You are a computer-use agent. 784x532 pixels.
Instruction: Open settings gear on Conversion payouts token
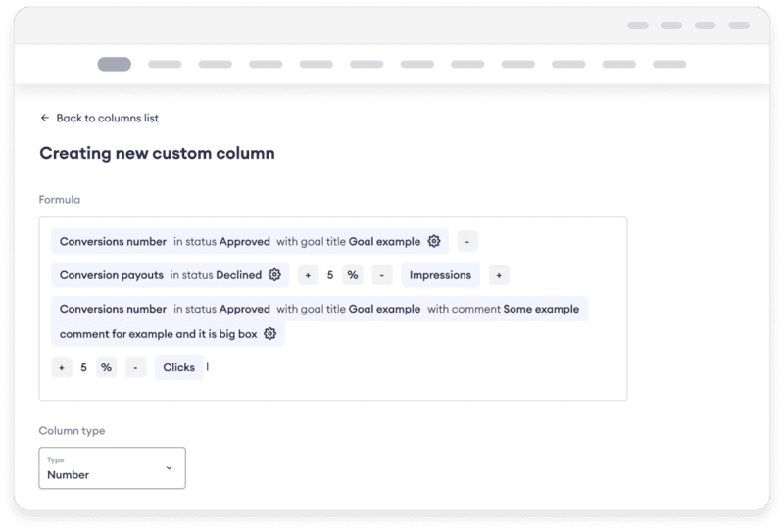coord(274,275)
